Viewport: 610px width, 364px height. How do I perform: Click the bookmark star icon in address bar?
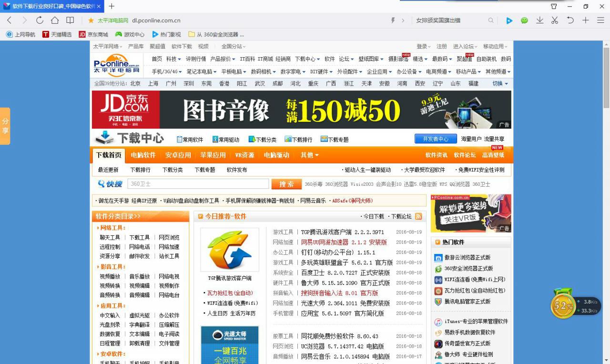click(x=91, y=20)
